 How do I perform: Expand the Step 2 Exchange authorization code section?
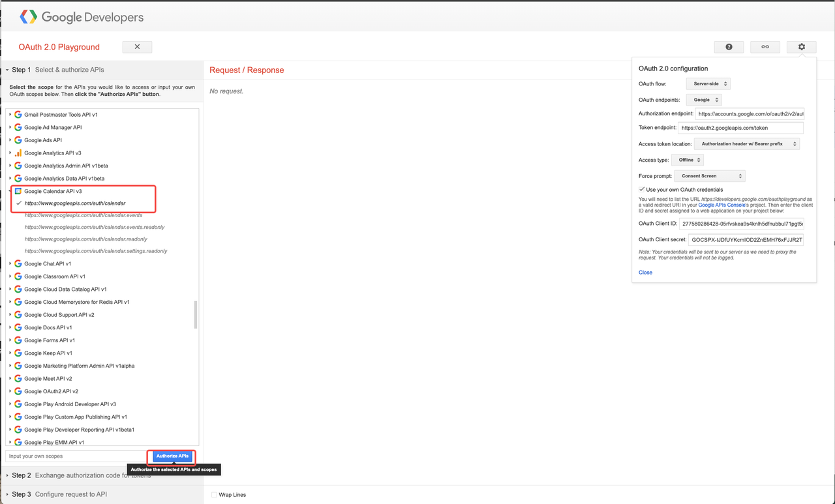pos(102,475)
